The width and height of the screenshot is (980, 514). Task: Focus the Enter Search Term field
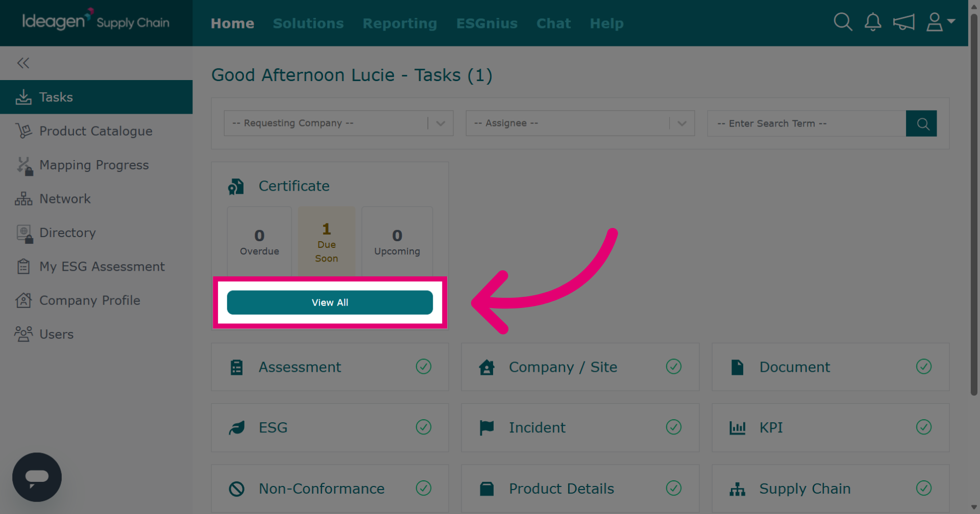pyautogui.click(x=806, y=123)
